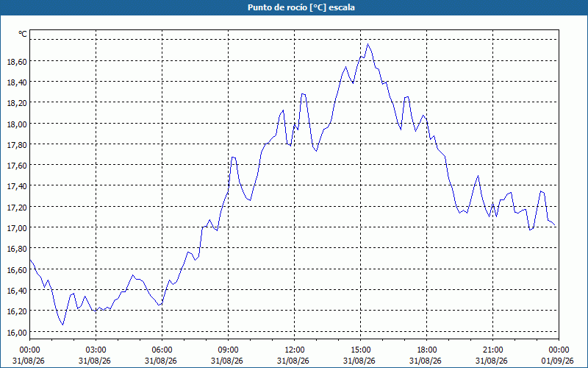Click the 18,20 y-axis label
588x368 pixels.
tap(17, 103)
